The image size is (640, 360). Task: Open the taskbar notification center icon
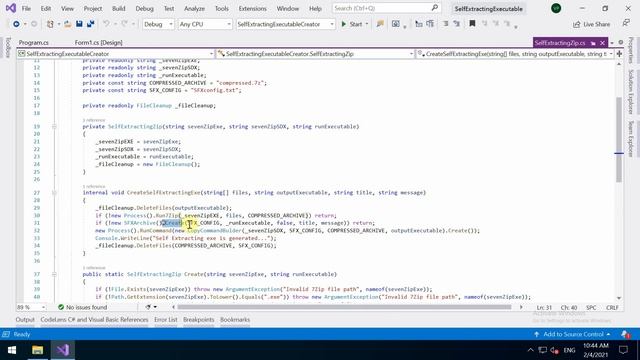click(x=623, y=350)
